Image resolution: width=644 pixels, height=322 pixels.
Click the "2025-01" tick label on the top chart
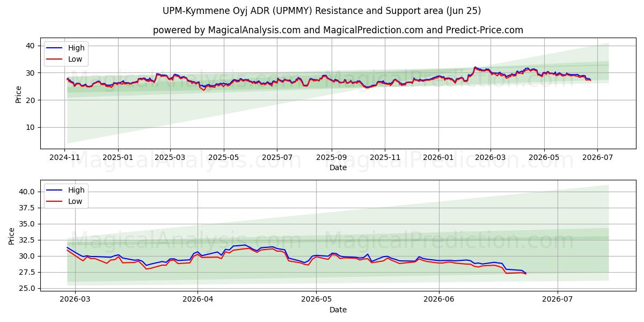point(118,157)
